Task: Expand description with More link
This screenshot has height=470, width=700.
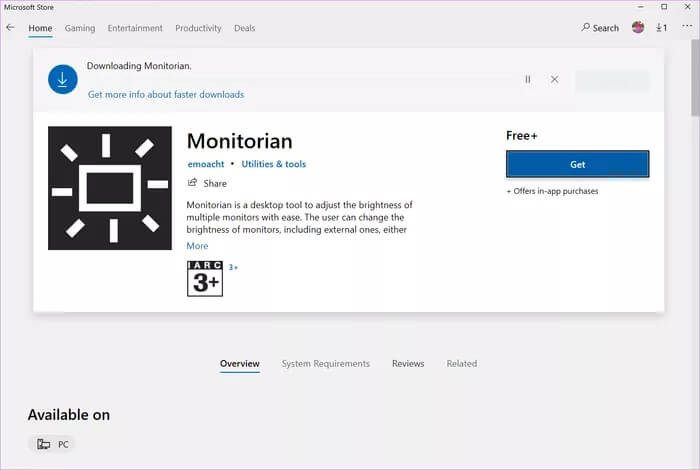Action: [197, 246]
